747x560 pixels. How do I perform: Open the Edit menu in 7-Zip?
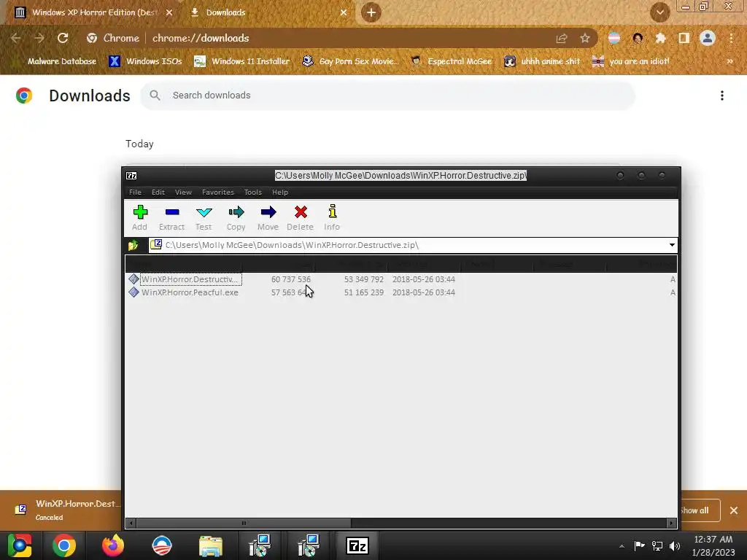pyautogui.click(x=158, y=192)
